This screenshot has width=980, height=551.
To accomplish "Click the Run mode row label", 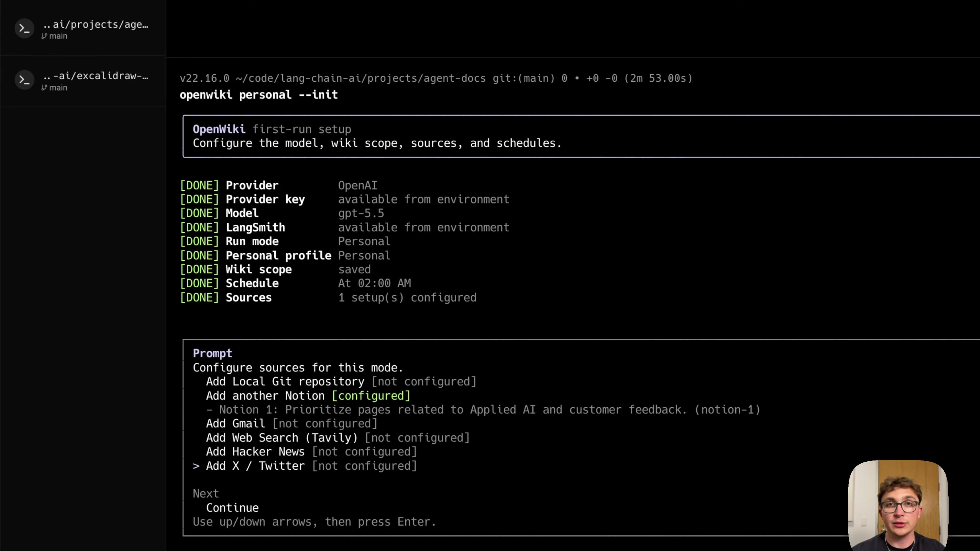I will pos(252,242).
